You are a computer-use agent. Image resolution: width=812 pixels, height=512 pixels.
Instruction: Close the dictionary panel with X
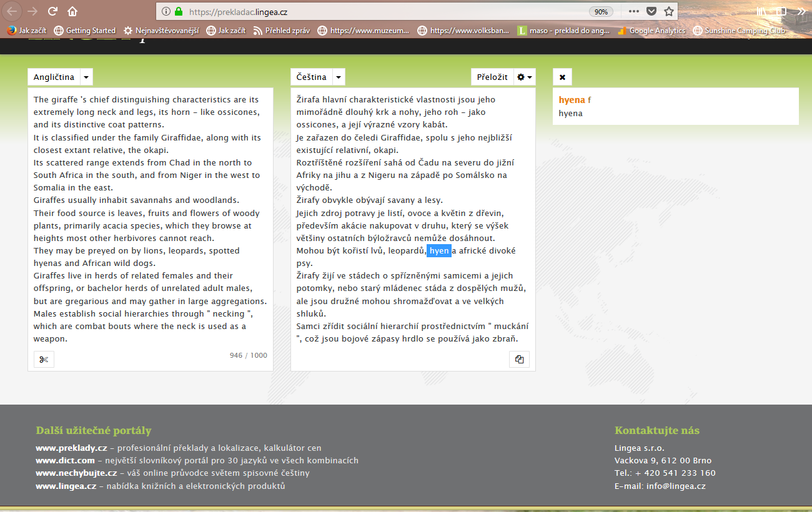562,77
